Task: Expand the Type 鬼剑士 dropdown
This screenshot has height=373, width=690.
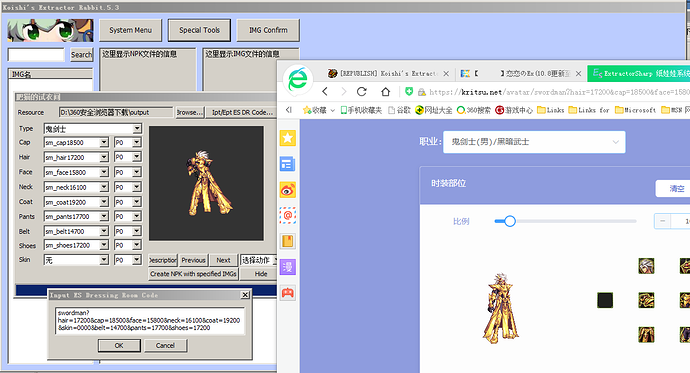Action: coord(137,128)
